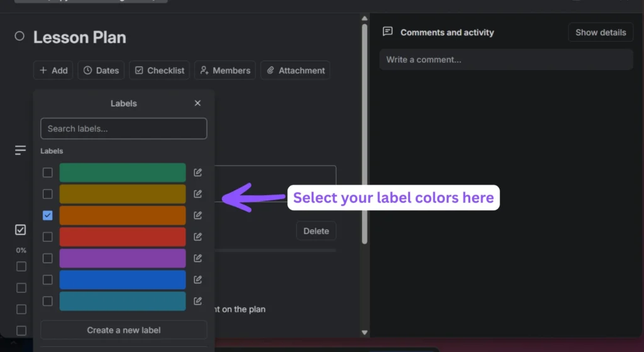644x352 pixels.
Task: Edit the orange label
Action: point(197,215)
